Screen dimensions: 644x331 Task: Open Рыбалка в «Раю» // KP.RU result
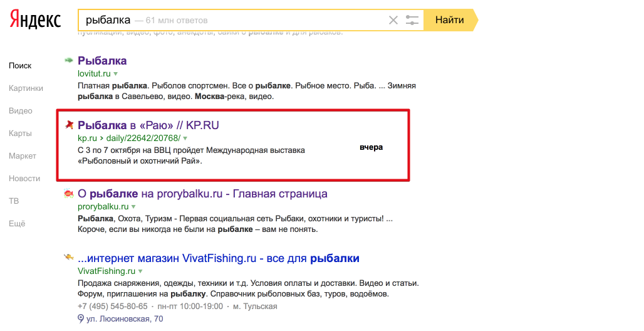148,125
